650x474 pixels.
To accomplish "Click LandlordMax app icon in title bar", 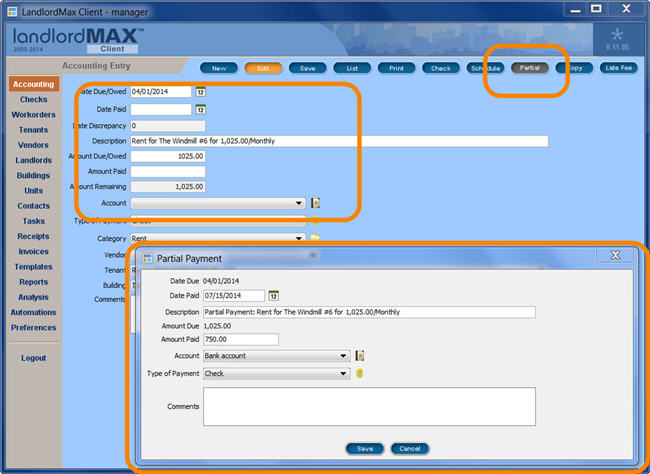I will 12,12.
